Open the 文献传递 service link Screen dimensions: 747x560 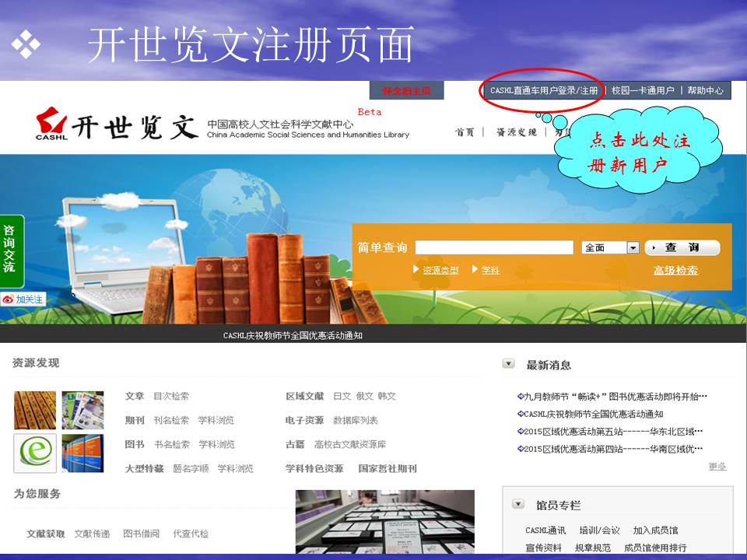click(x=92, y=534)
